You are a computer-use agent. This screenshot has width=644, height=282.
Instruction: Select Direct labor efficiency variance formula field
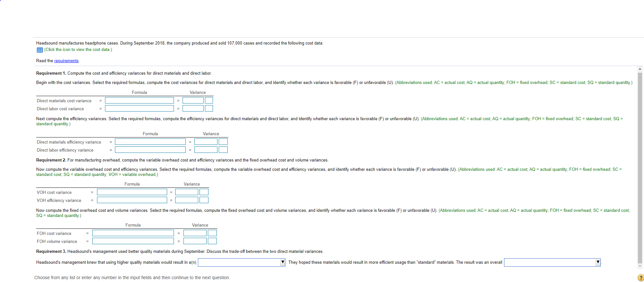pyautogui.click(x=150, y=150)
